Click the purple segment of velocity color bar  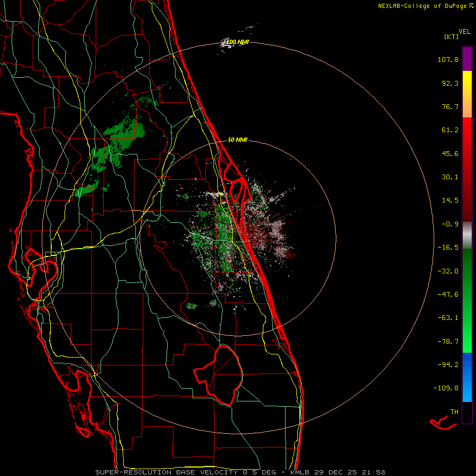[x=467, y=59]
